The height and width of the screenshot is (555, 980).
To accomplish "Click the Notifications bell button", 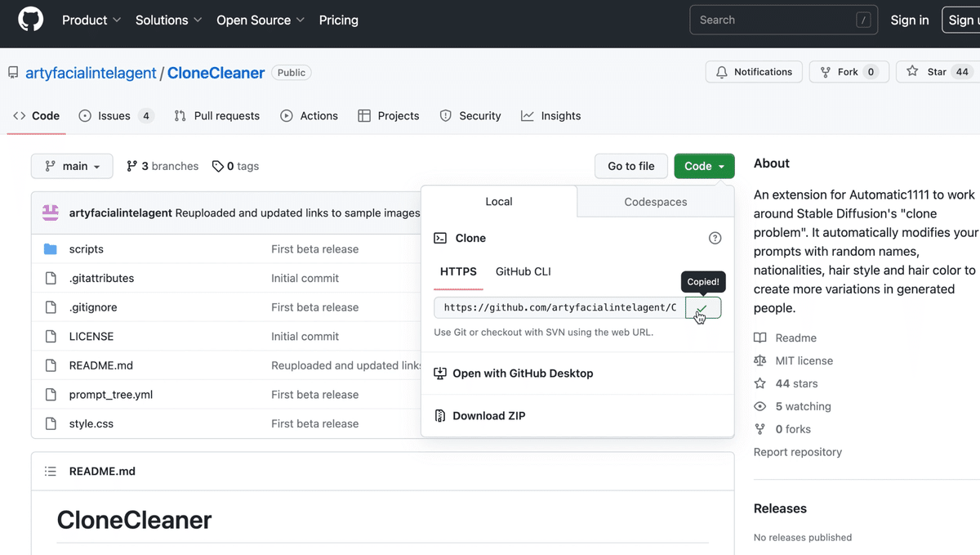I will [x=754, y=72].
